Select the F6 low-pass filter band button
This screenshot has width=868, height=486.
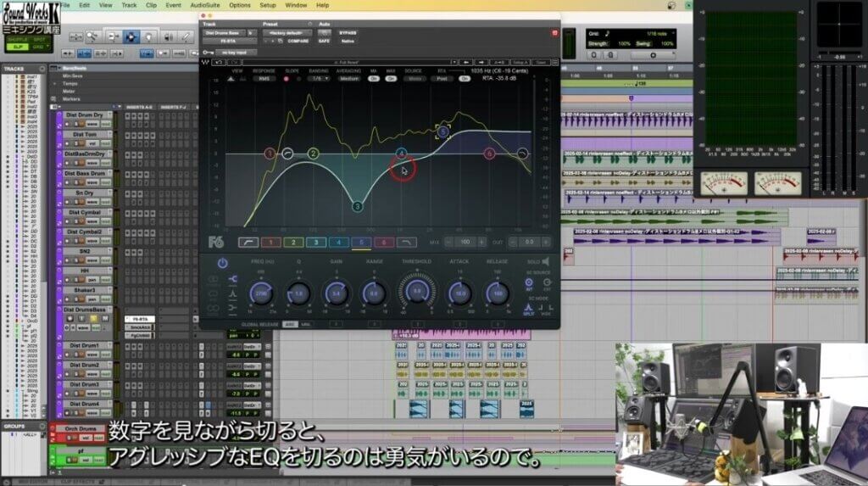[406, 243]
